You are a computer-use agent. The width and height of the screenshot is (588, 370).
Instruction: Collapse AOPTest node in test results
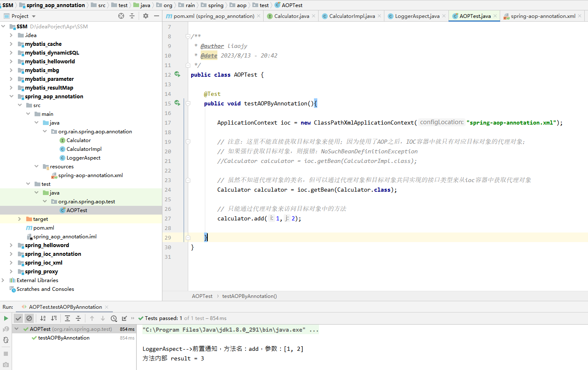click(x=17, y=329)
